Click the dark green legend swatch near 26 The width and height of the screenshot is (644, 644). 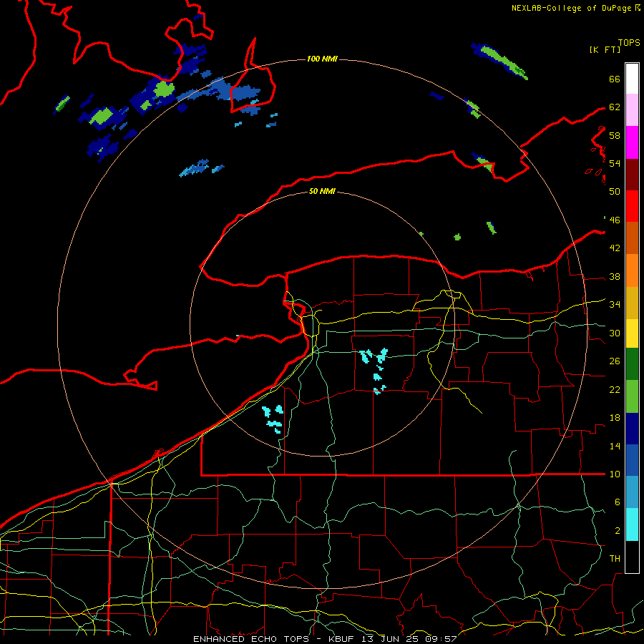pyautogui.click(x=632, y=364)
